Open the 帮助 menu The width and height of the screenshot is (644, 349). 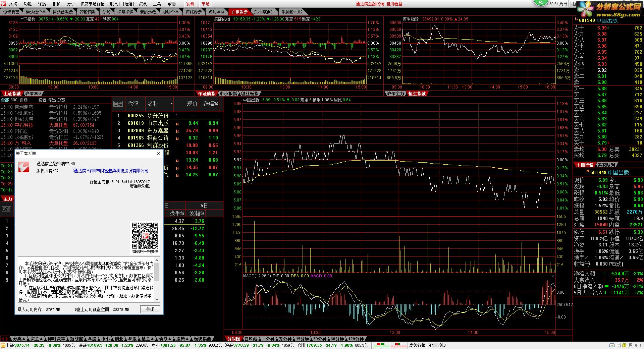pyautogui.click(x=171, y=4)
